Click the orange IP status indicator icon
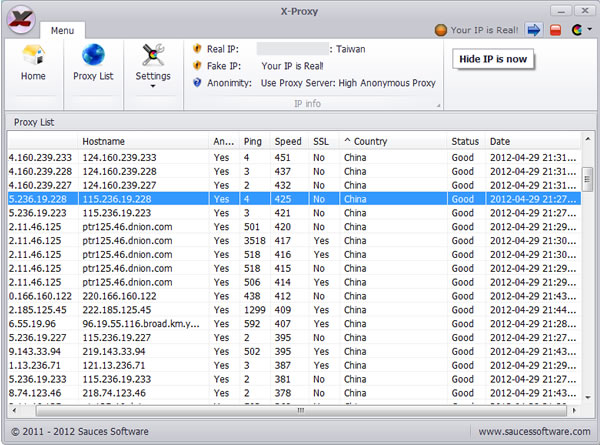Screen dimensions: 600x445 coord(440,30)
